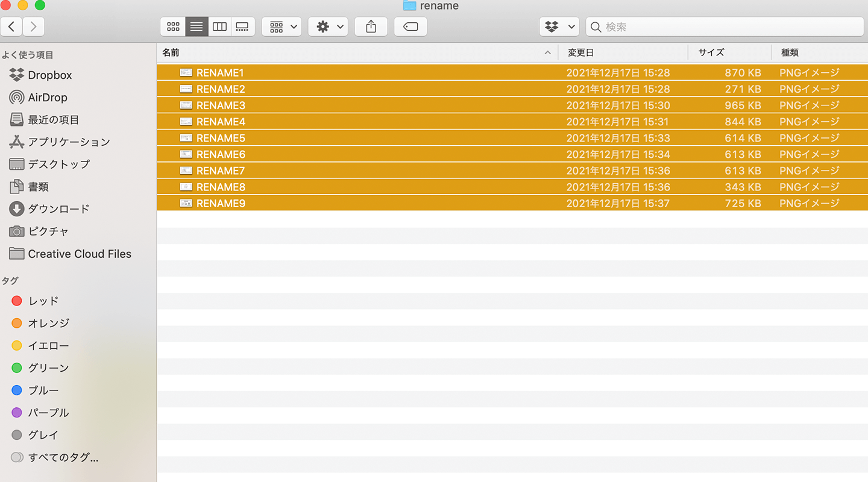Select the RENAME9 file
The height and width of the screenshot is (482, 868).
tap(512, 202)
